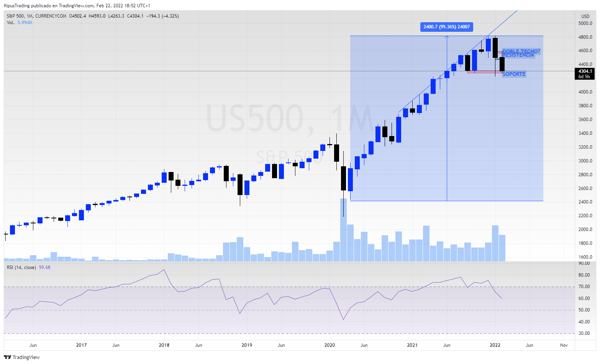Click the high value H4593.0
Screen dimensions: 600x364
pyautogui.click(x=97, y=16)
